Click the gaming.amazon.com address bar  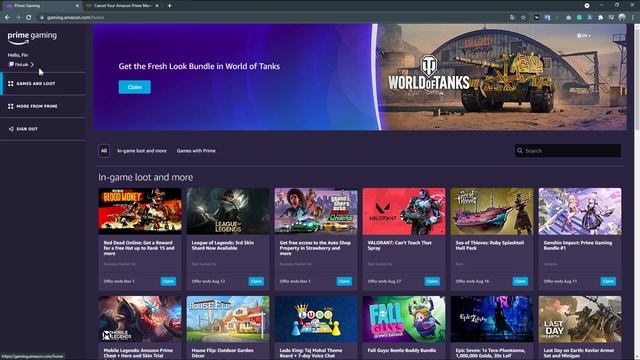pyautogui.click(x=273, y=18)
